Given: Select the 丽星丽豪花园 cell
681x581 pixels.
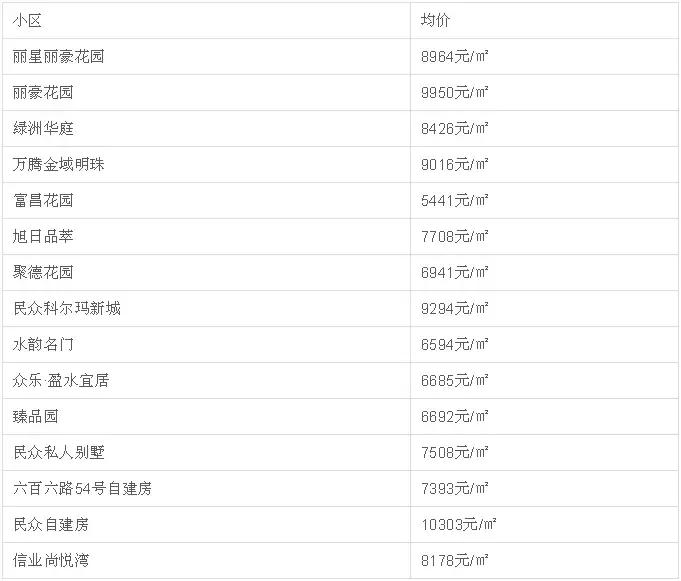Looking at the screenshot, I should (x=58, y=57).
